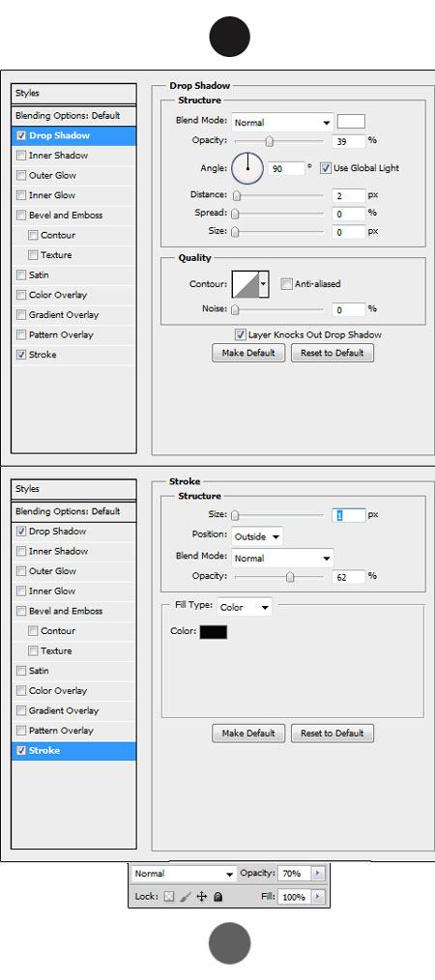Adjust the stroke Size slider handle
The image size is (435, 980).
pyautogui.click(x=235, y=516)
